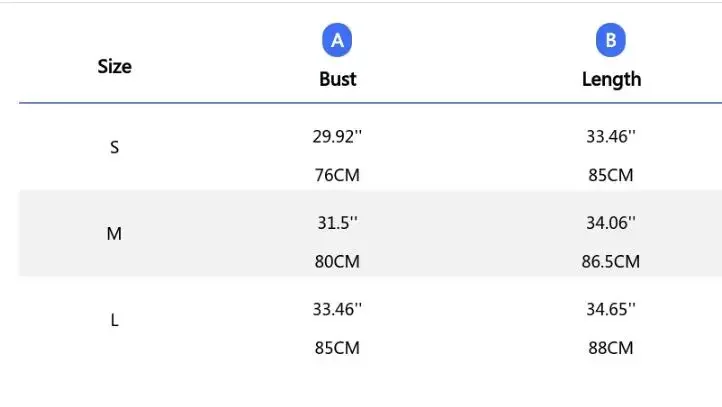Select the Size column header
This screenshot has height=407, width=722.
pos(115,67)
